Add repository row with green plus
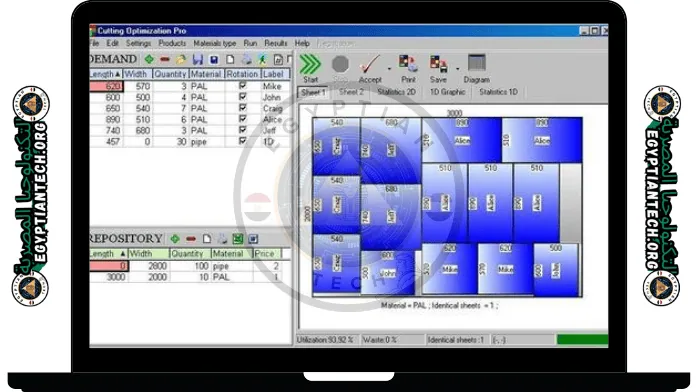Viewport: 698px width, 392px height. (x=175, y=239)
